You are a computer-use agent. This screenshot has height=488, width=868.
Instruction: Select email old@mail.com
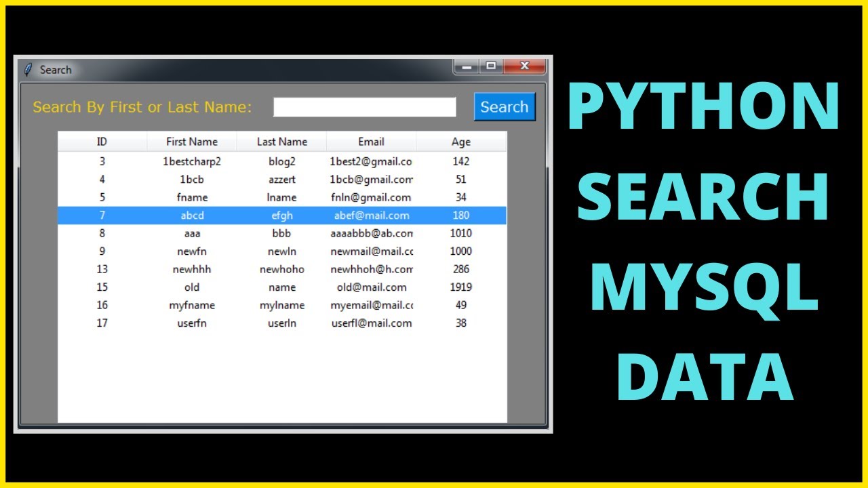pos(372,287)
